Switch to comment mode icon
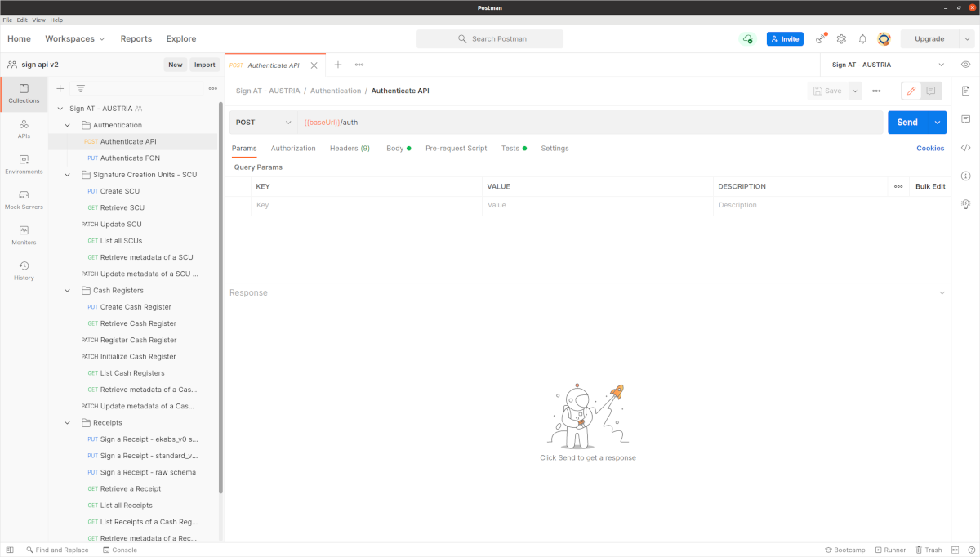The image size is (980, 557). (x=931, y=91)
